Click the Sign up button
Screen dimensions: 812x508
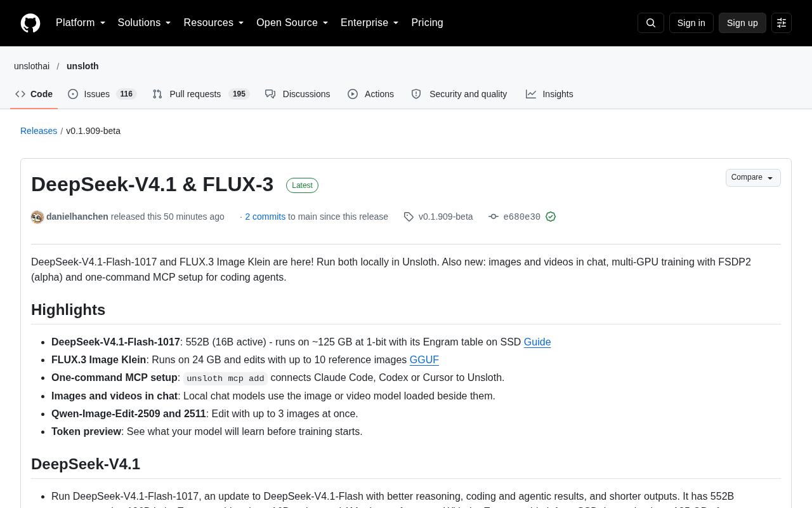coord(742,23)
